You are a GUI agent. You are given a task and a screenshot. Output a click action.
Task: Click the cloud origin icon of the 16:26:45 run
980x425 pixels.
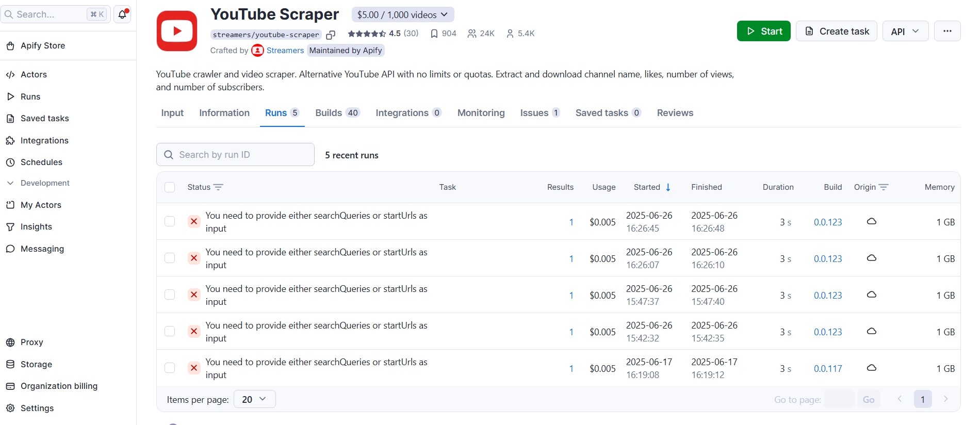pos(872,221)
